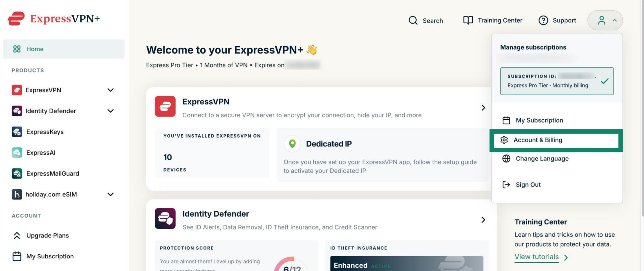Expand the ExpressVPN sidebar section

pos(110,90)
